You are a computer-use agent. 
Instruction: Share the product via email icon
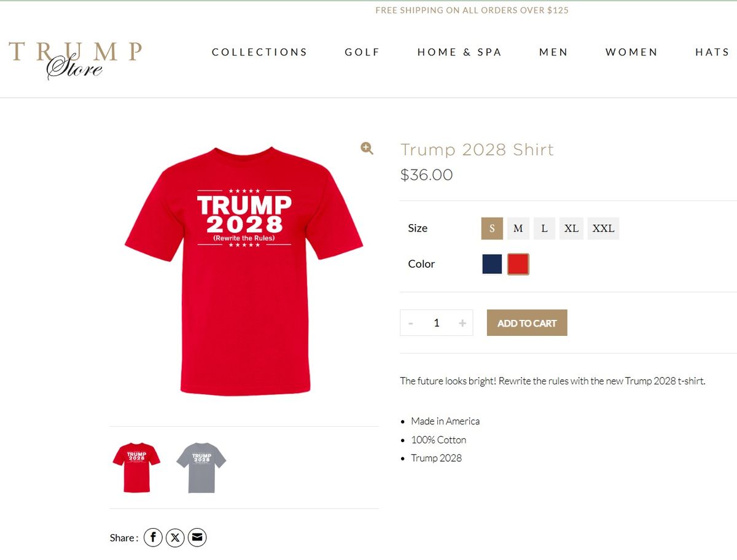coord(197,538)
